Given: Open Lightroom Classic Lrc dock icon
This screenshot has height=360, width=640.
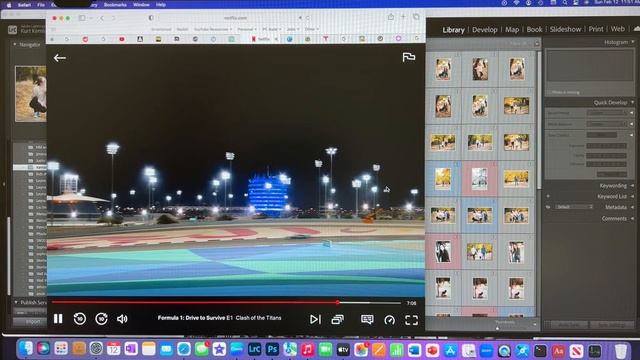Looking at the screenshot, I should (254, 349).
